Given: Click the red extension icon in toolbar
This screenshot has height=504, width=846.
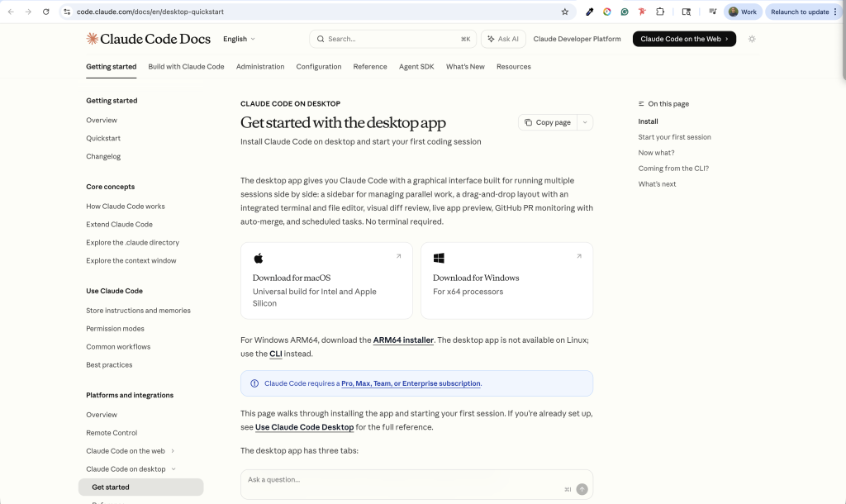Looking at the screenshot, I should tap(642, 12).
